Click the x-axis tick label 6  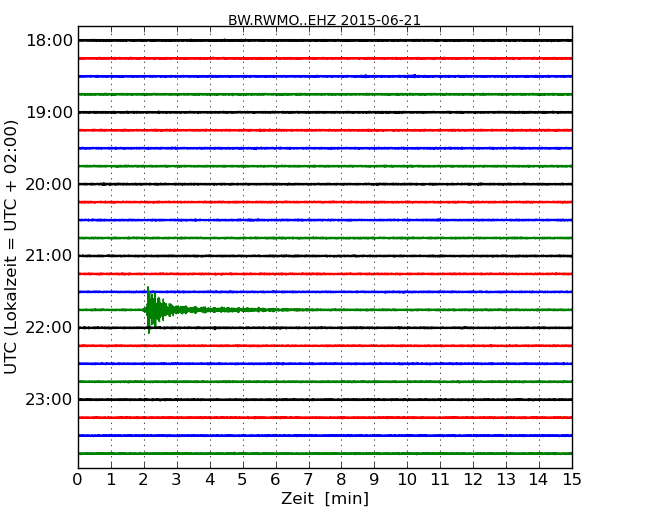click(276, 479)
